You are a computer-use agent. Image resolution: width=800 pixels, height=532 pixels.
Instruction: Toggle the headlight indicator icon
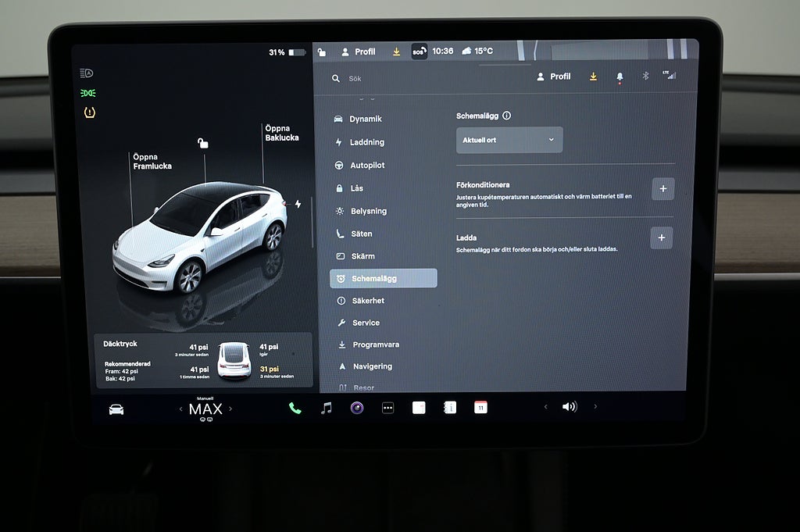point(87,73)
